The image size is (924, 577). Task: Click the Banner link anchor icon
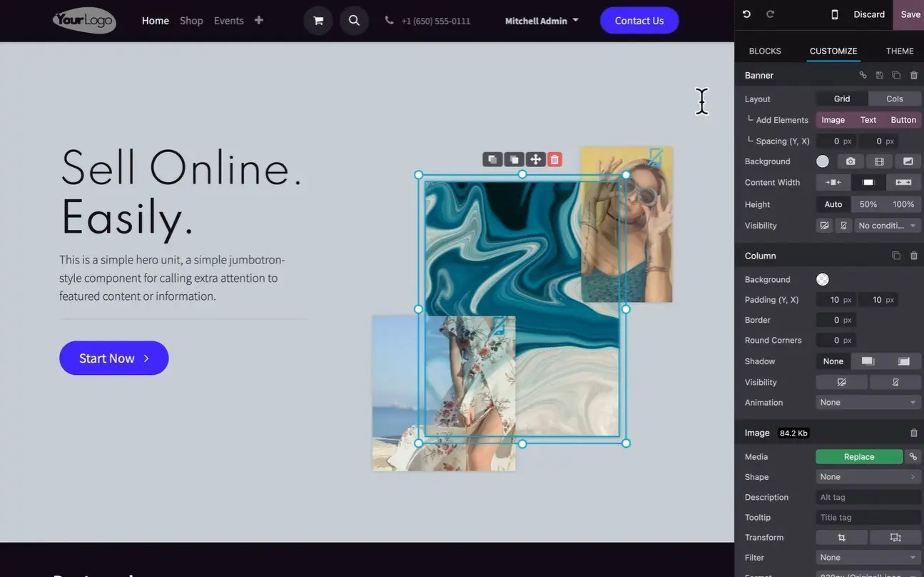coord(863,75)
